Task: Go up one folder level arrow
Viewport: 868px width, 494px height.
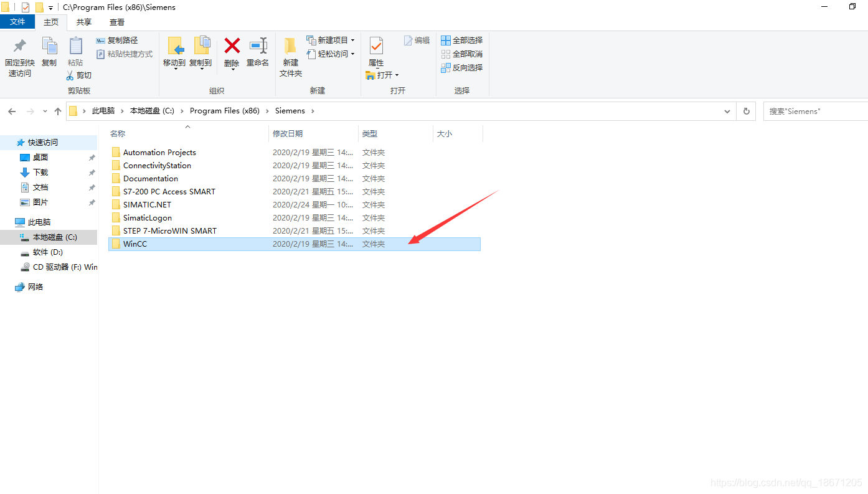Action: tap(58, 111)
